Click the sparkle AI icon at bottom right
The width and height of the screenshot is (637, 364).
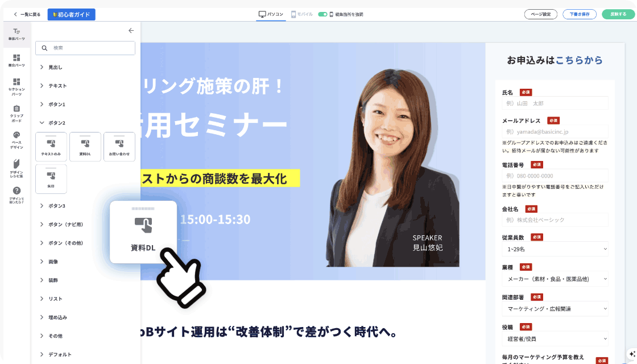[632, 354]
